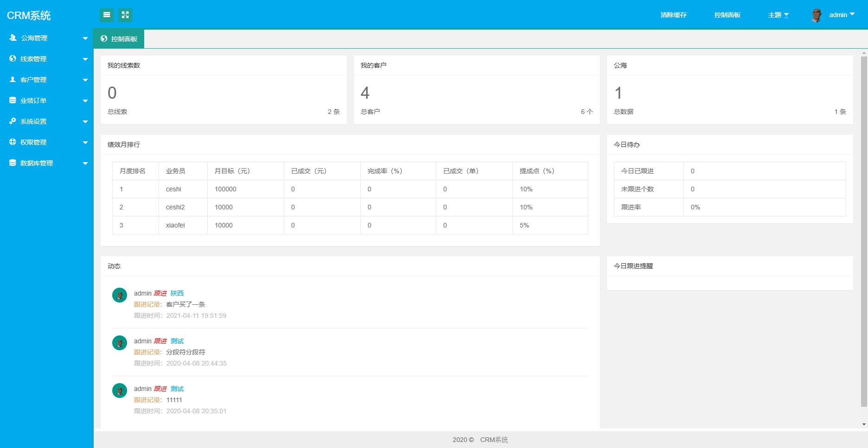The width and height of the screenshot is (868, 448).
Task: Switch to the 控制面板 tab
Action: coord(119,39)
